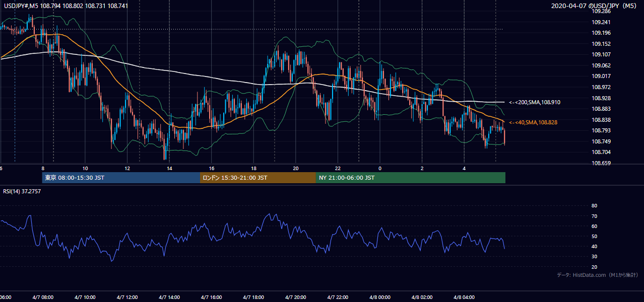Click RSI scale value 70
The height and width of the screenshot is (302, 644).
(594, 216)
